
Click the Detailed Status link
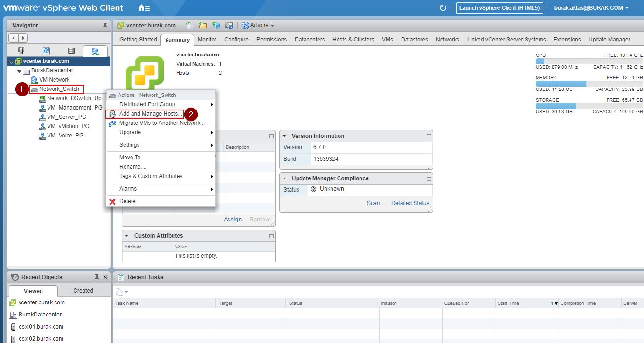pos(410,203)
